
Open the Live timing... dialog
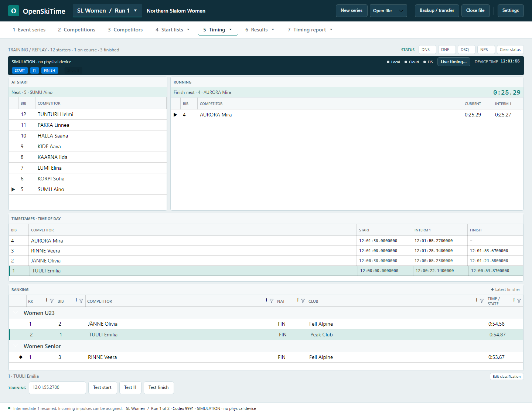pos(454,62)
